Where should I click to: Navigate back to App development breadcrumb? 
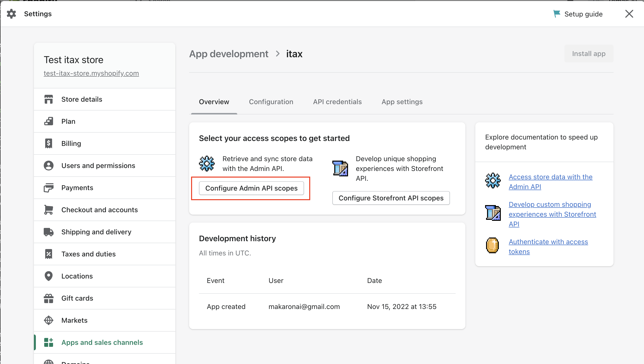coord(228,54)
